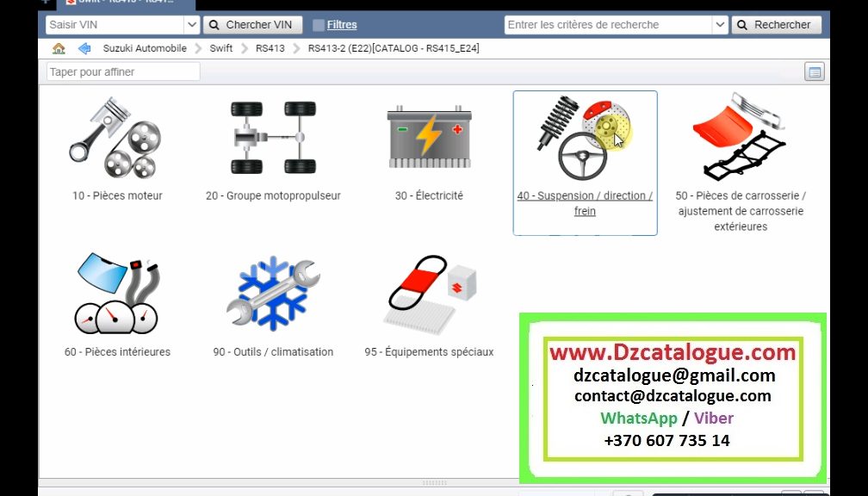Click the 95 - Équipements spéciaux label
The height and width of the screenshot is (496, 868).
click(x=429, y=351)
